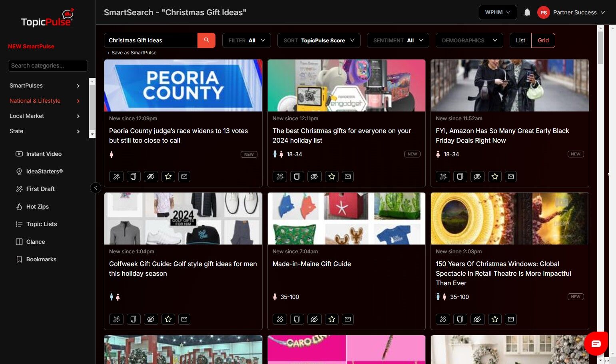Click the NEW SmartPulse link
Image resolution: width=616 pixels, height=364 pixels.
pos(31,46)
